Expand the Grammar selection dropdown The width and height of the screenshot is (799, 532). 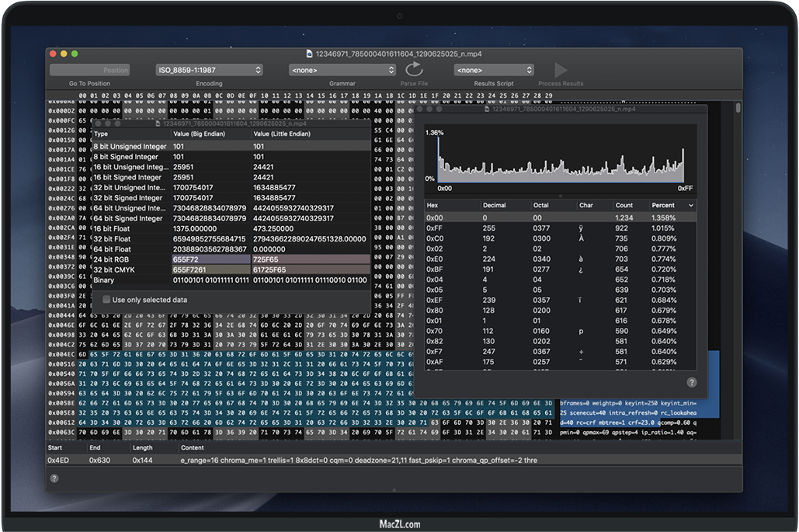pyautogui.click(x=342, y=70)
